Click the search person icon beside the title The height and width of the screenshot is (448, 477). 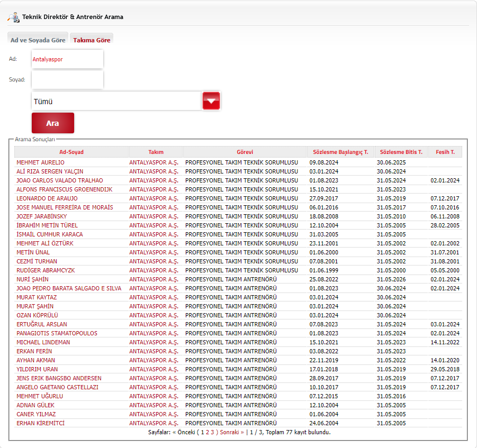coord(13,17)
